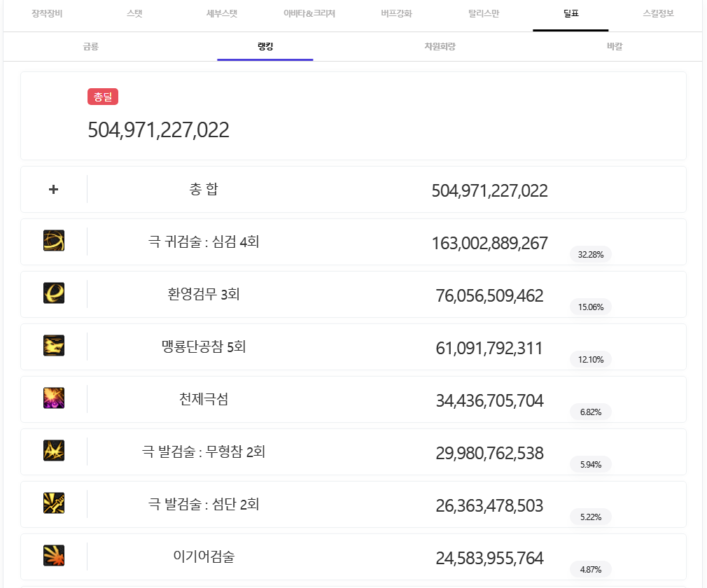Go to the 아바타&크리쳐 tab

point(309,14)
